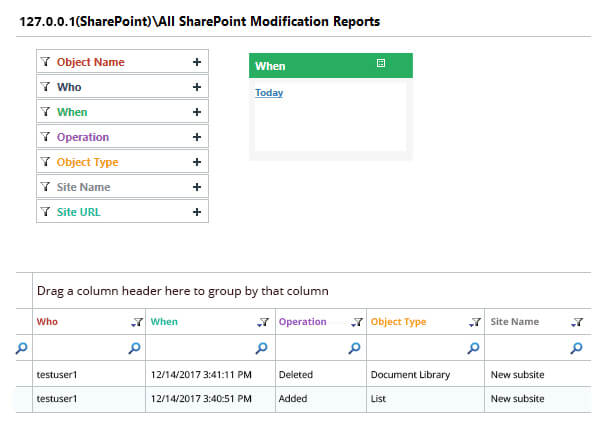Select the Object Type filter label in panel

click(x=87, y=162)
